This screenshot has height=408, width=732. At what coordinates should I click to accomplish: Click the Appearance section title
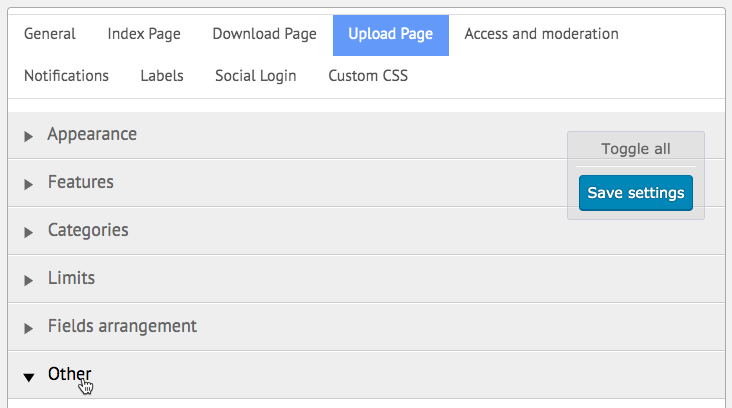92,134
